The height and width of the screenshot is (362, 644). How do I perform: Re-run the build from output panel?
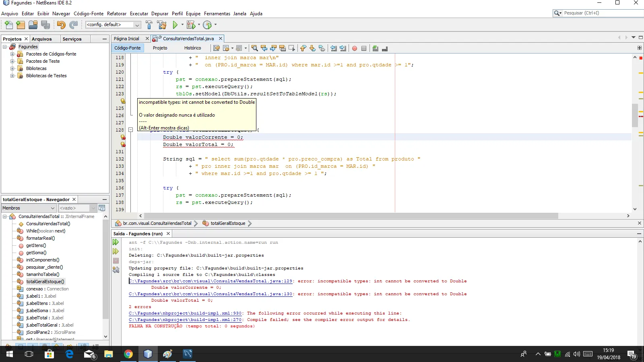(x=116, y=242)
